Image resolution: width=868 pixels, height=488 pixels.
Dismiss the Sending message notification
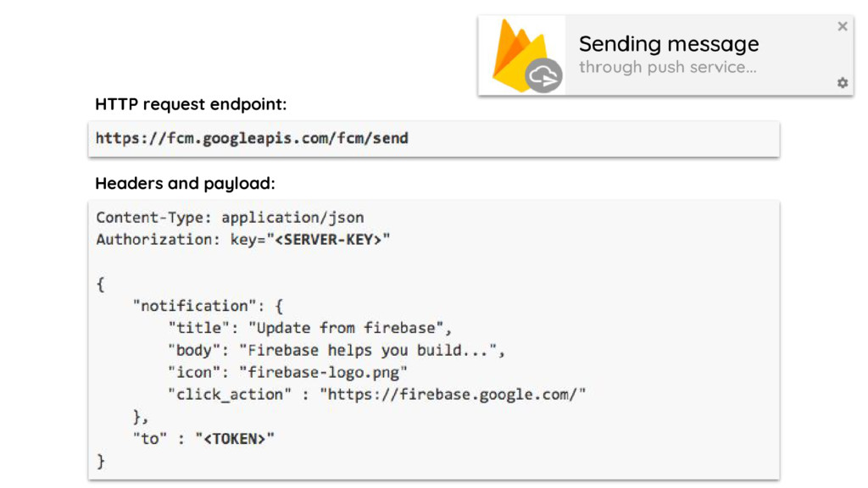(842, 26)
